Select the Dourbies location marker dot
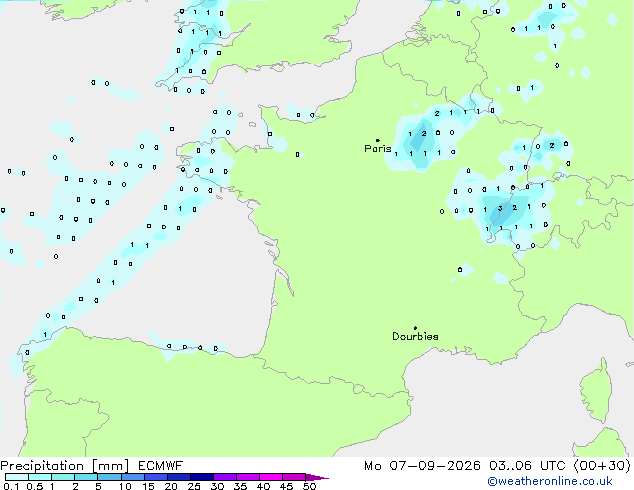 (x=415, y=328)
